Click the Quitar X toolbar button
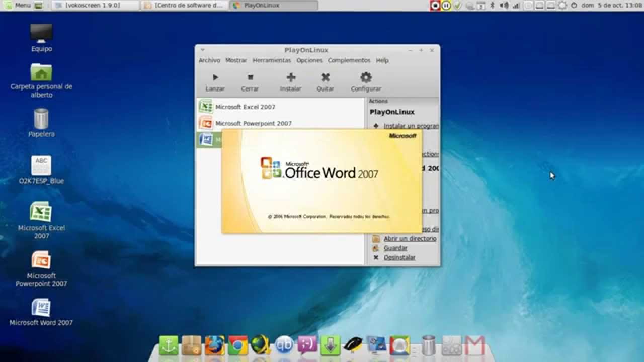644x362 pixels. (326, 82)
